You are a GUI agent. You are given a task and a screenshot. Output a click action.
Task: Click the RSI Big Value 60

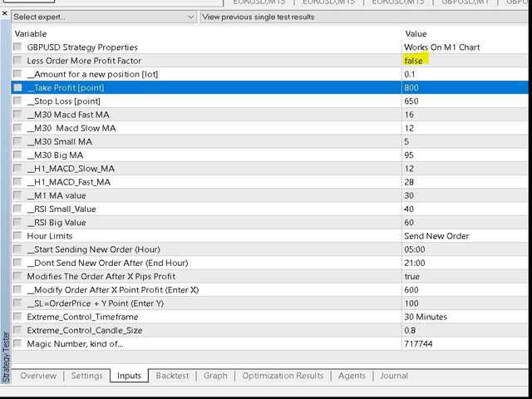409,223
